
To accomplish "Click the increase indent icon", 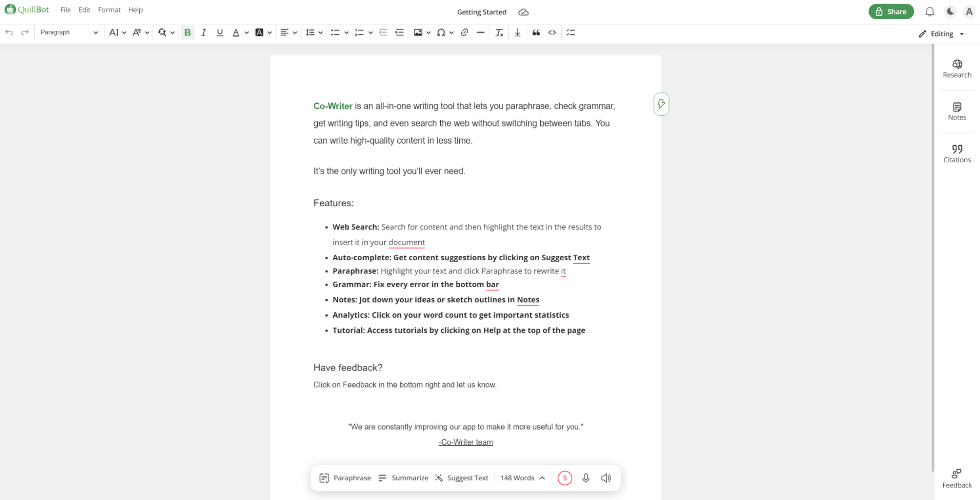I will tap(400, 32).
